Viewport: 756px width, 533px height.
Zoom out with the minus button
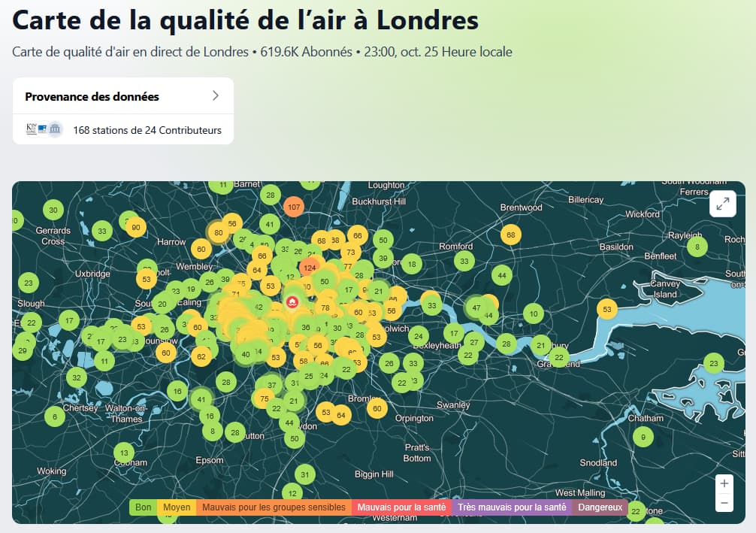tap(724, 502)
